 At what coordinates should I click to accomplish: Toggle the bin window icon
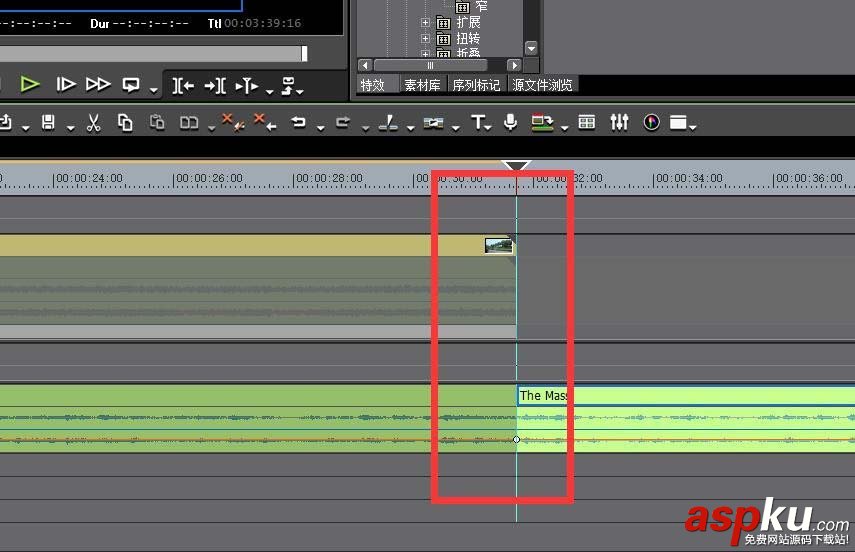pos(587,122)
